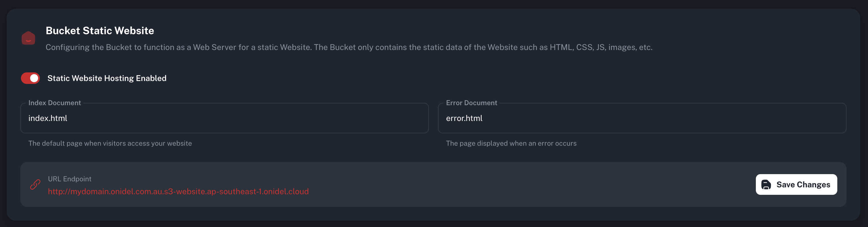Click the "Static Website Hosting Enabled" label
Screen dimensions: 868x227
click(x=107, y=78)
